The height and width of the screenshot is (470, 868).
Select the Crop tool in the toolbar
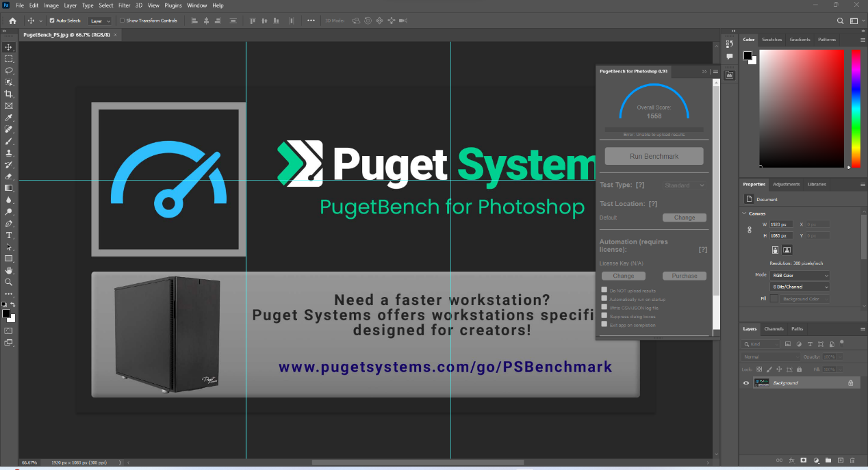coord(9,94)
